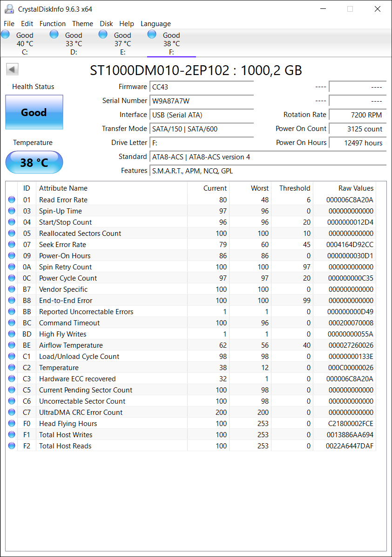Open the Function menu
This screenshot has width=392, height=557.
pyautogui.click(x=53, y=23)
